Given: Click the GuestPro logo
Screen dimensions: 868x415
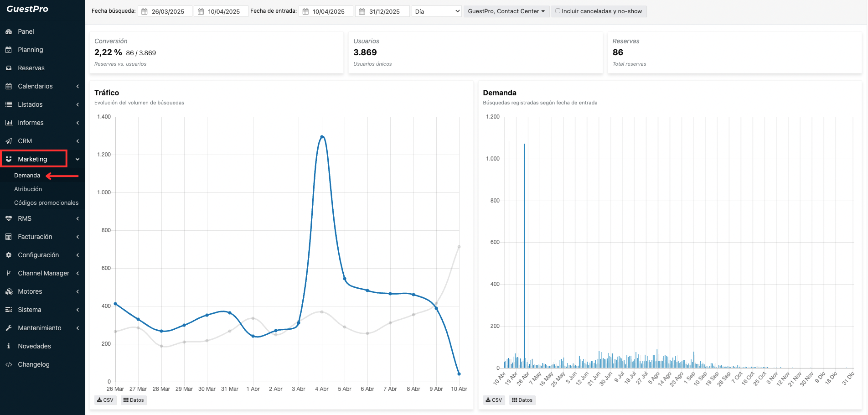Looking at the screenshot, I should tap(27, 9).
